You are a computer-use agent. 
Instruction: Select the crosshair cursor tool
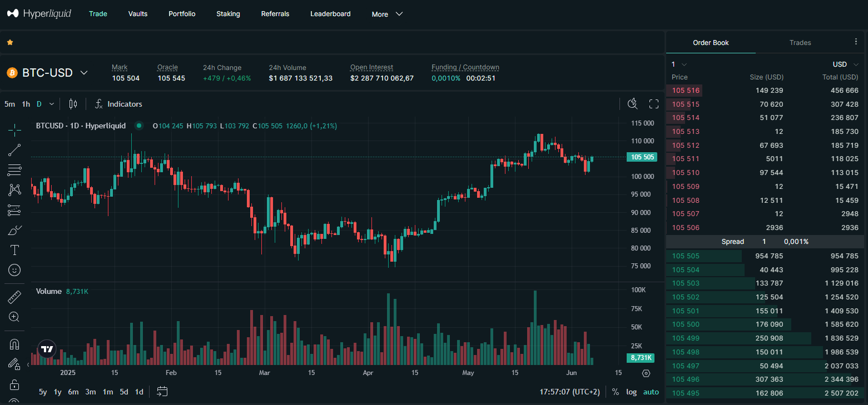[x=15, y=130]
